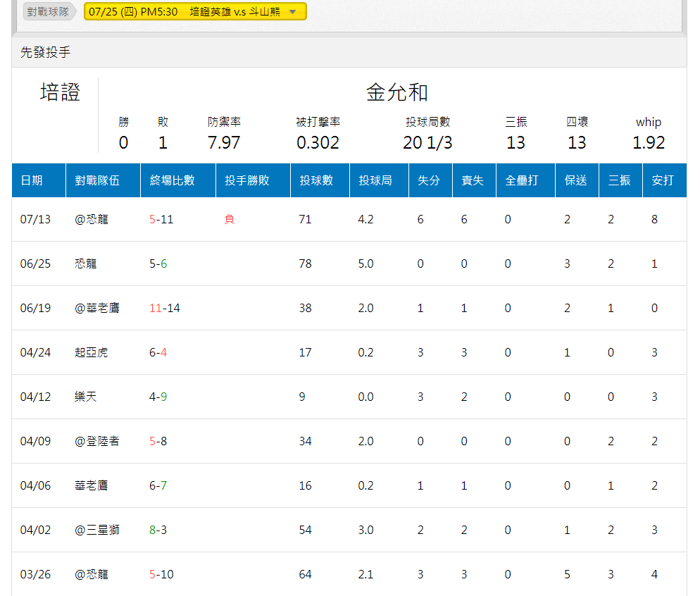This screenshot has height=596, width=700.
Task: Click score 5-6
Action: tap(158, 263)
